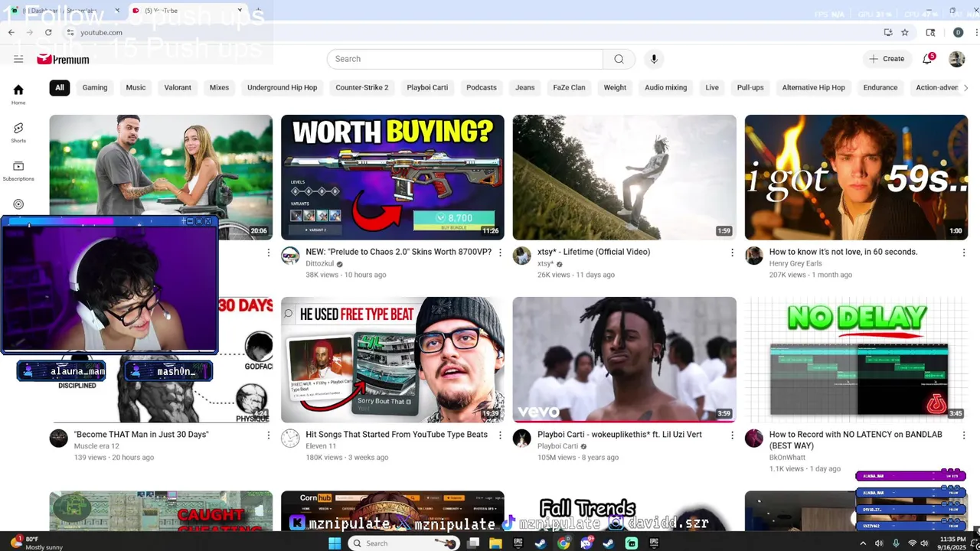Open the Dittozkul channel name link
The width and height of the screenshot is (980, 551).
tap(320, 263)
